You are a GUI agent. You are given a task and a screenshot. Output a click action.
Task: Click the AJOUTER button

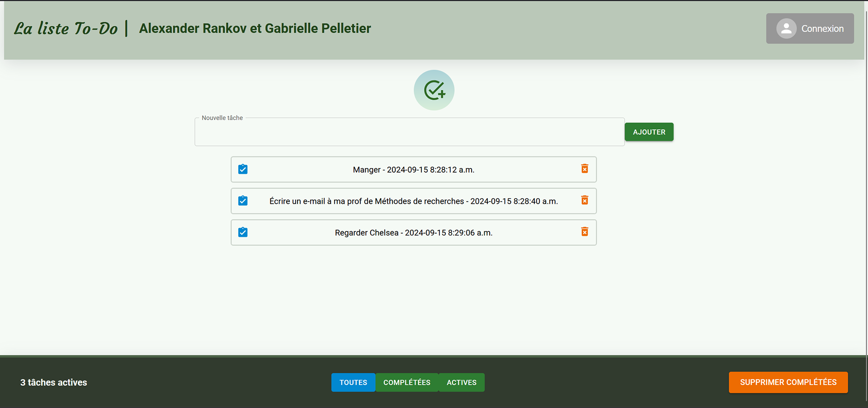click(649, 132)
